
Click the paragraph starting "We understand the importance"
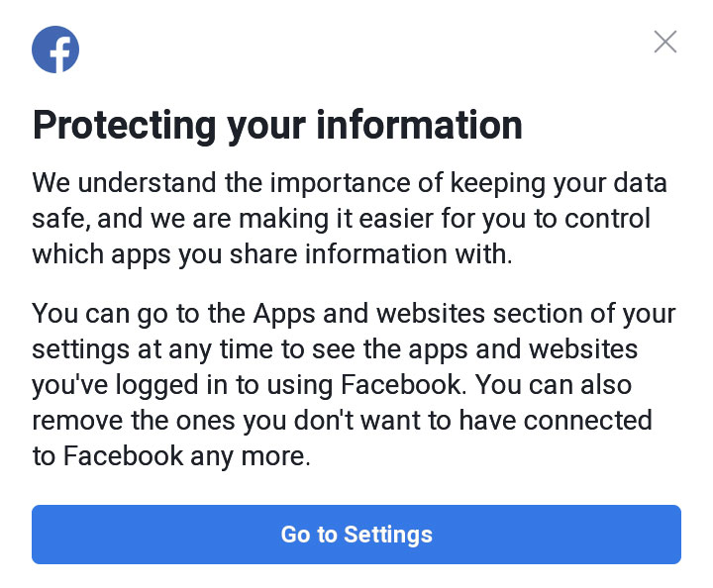(350, 218)
